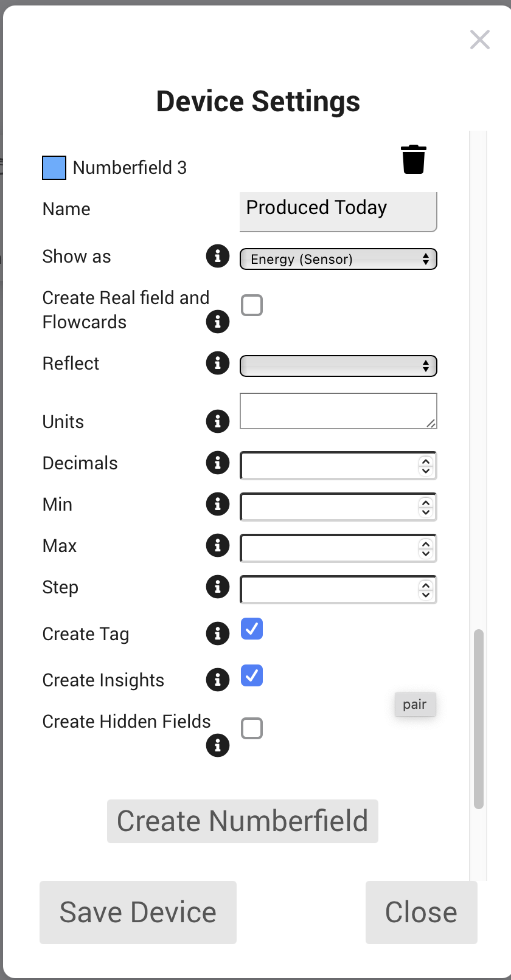Disable the Create Insights checkbox
The width and height of the screenshot is (511, 980).
coord(252,675)
